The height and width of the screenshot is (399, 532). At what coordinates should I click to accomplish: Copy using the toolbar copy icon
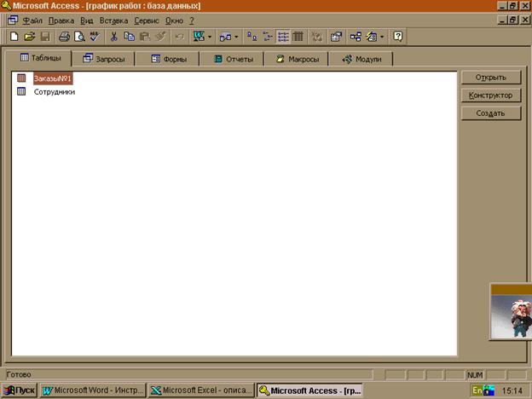tap(130, 37)
